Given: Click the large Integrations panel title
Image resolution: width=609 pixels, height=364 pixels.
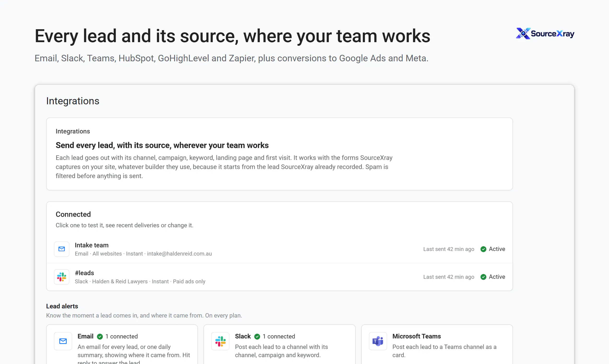Looking at the screenshot, I should [73, 101].
